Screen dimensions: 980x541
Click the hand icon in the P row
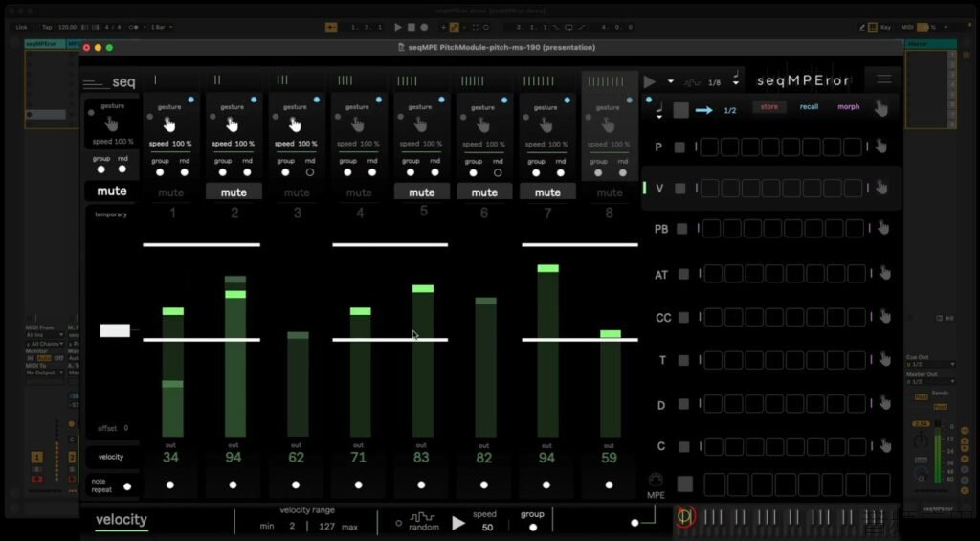[881, 147]
